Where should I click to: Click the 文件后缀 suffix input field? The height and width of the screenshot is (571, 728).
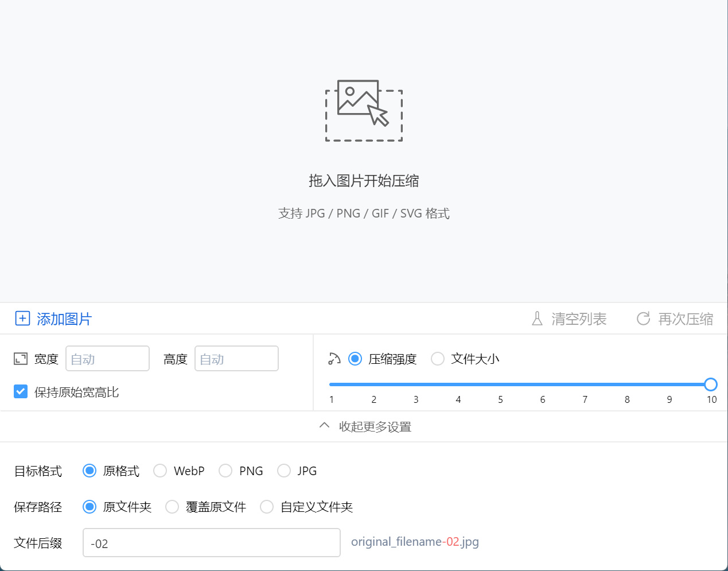(212, 543)
